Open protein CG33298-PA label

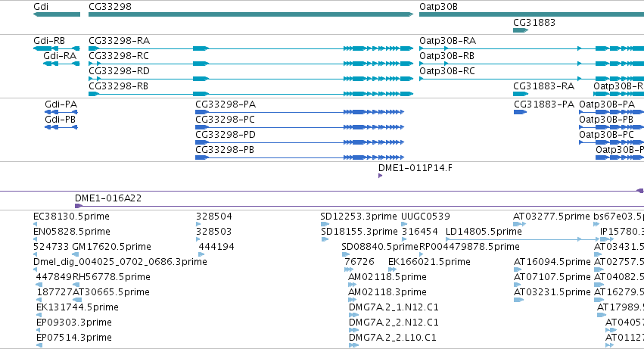[x=226, y=104]
